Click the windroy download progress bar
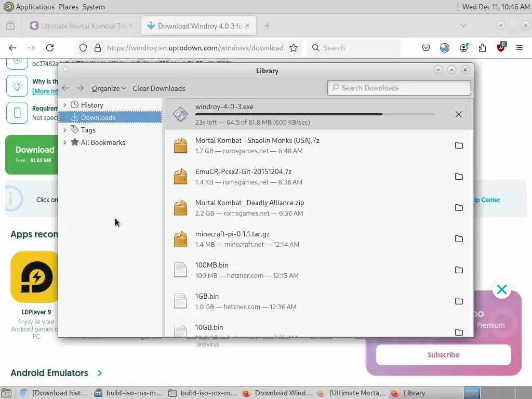This screenshot has height=399, width=532. click(315, 114)
